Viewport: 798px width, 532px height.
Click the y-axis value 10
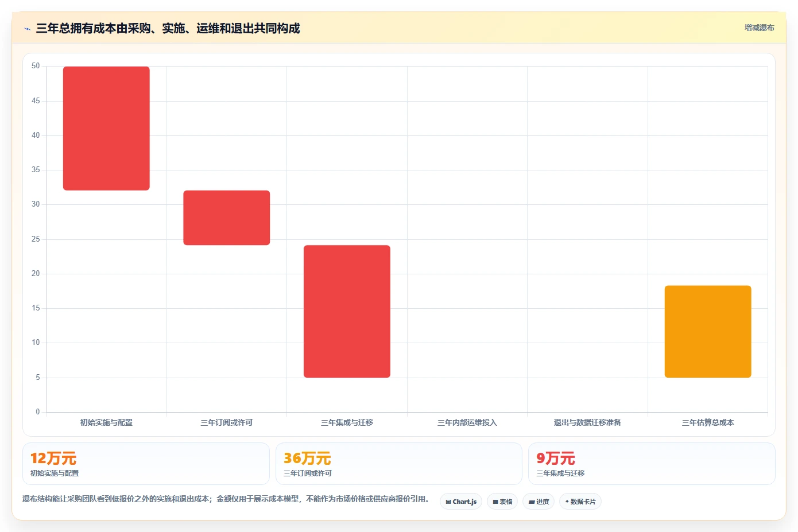click(x=36, y=343)
